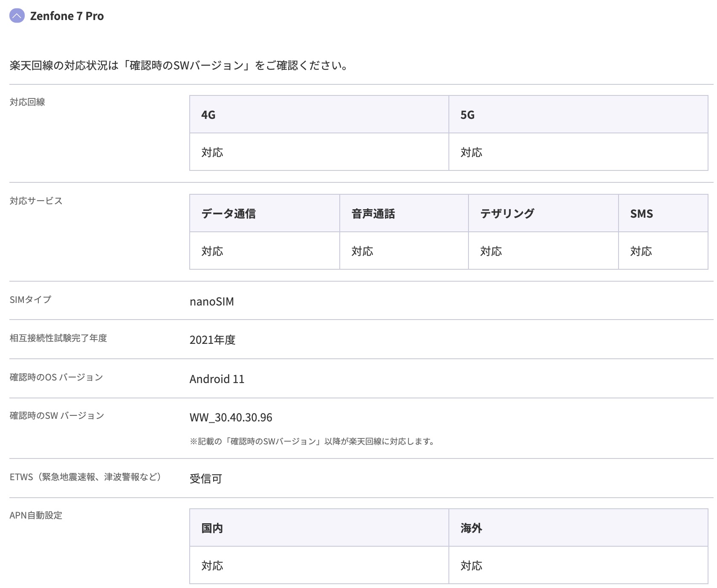
Task: Click the テザリング header cell
Action: (x=507, y=213)
